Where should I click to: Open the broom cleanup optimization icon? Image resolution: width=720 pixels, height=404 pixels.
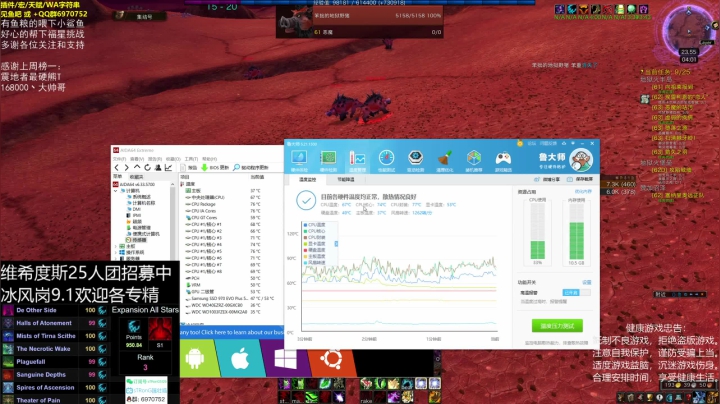click(x=444, y=158)
